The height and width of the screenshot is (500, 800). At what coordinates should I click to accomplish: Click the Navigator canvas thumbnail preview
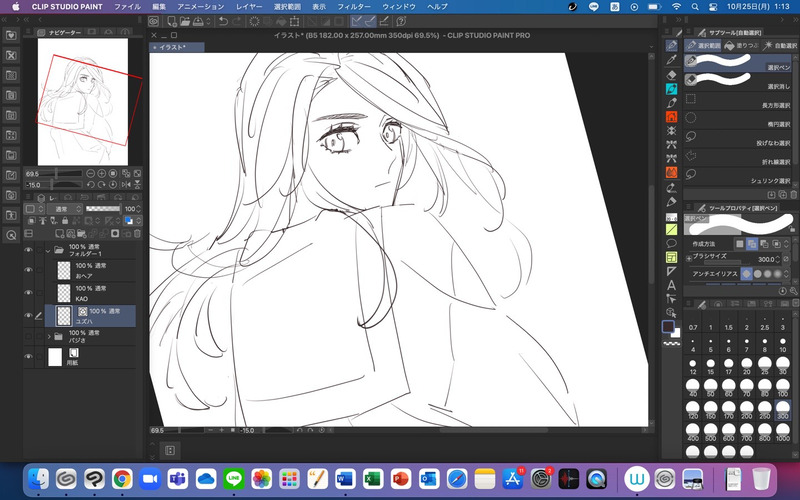click(x=83, y=101)
